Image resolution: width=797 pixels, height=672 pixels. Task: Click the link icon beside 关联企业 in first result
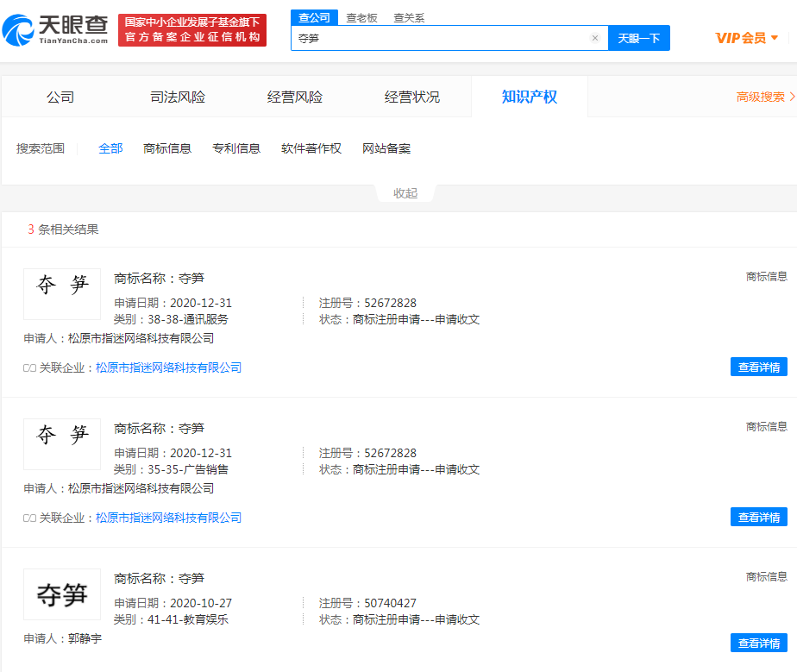coord(29,367)
